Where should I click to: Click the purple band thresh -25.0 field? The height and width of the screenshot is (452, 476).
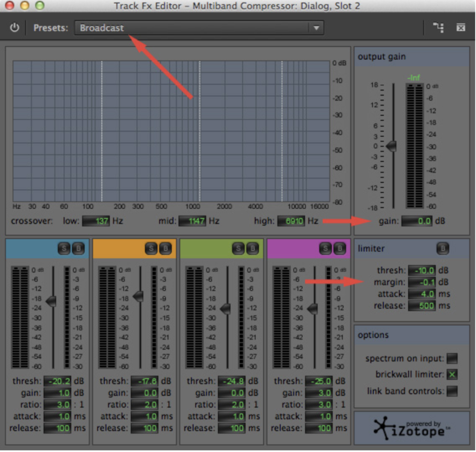pos(319,381)
